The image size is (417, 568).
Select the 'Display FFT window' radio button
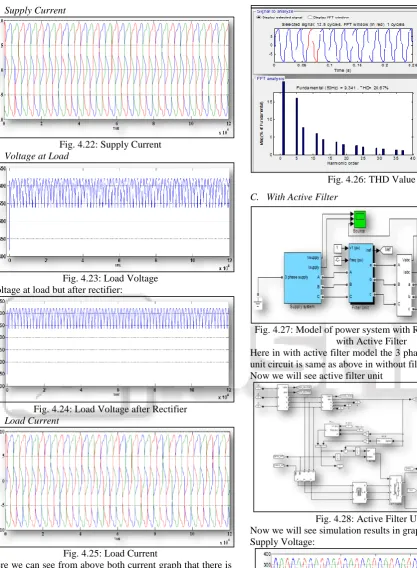click(x=310, y=17)
